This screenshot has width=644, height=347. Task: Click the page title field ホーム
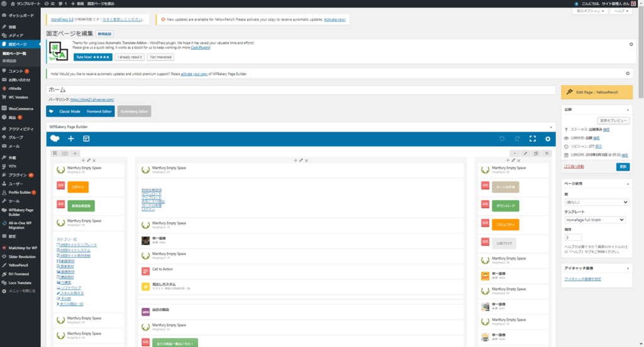(301, 89)
